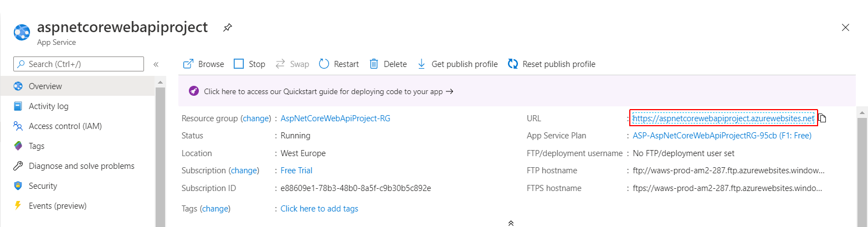
Task: Open AspNetCoreWebApiProject-RG resource group
Action: tap(336, 118)
